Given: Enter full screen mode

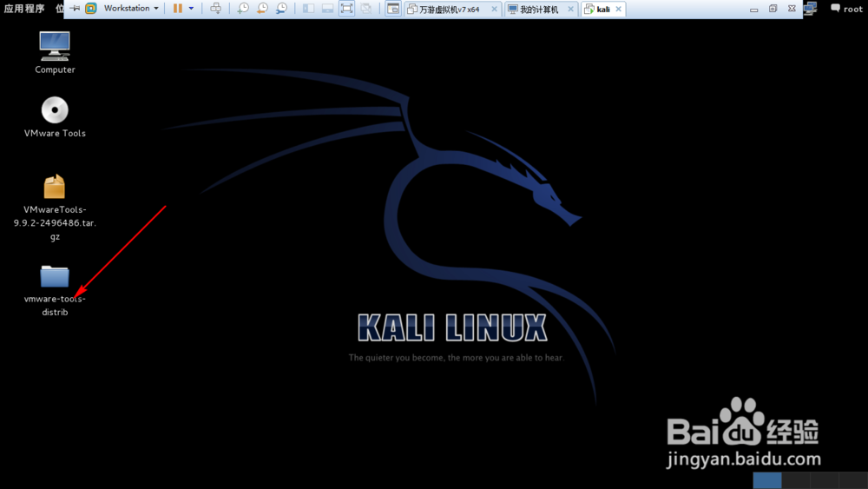Looking at the screenshot, I should point(346,9).
